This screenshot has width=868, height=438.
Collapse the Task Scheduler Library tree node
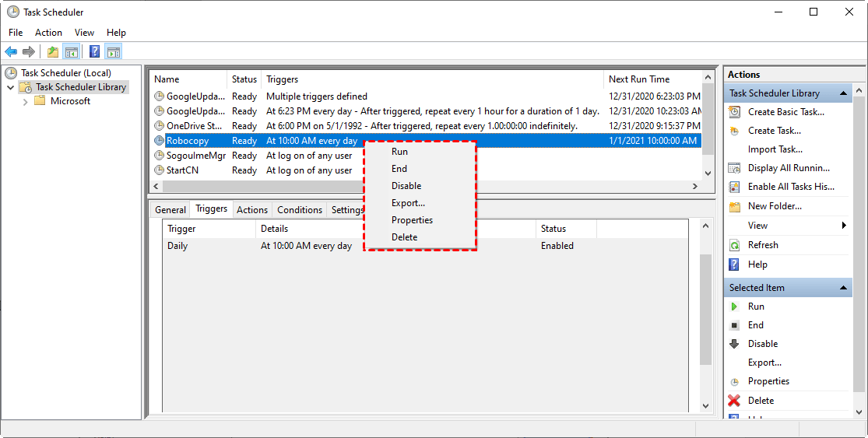coord(11,88)
